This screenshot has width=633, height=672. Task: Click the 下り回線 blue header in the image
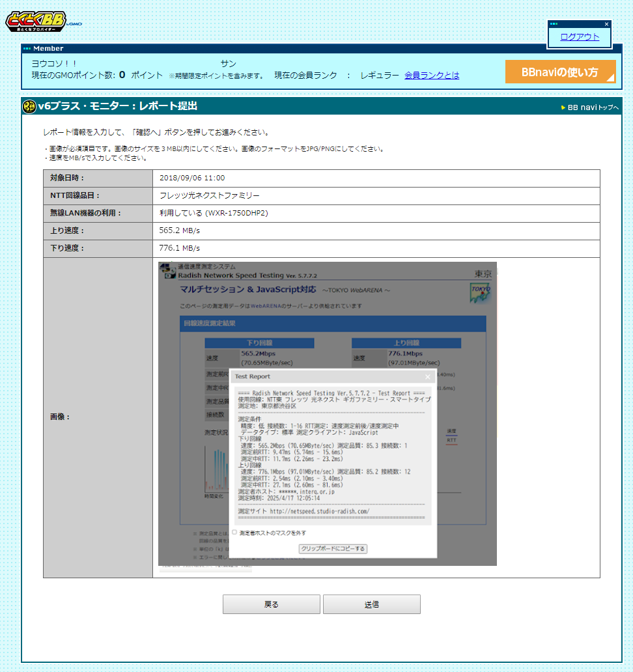[x=259, y=343]
